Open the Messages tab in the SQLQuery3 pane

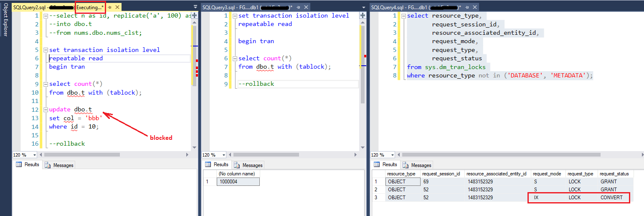point(248,165)
